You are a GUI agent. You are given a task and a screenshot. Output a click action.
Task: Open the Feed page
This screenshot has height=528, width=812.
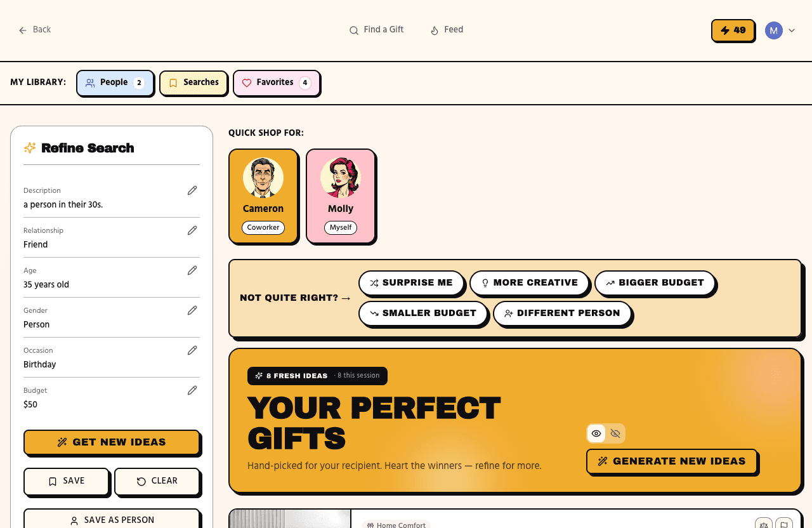447,30
